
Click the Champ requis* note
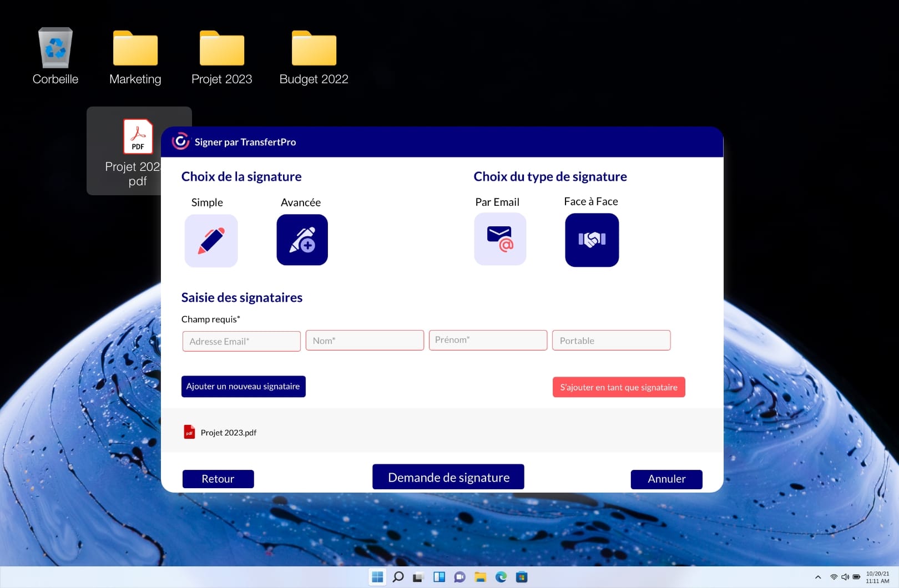(211, 319)
